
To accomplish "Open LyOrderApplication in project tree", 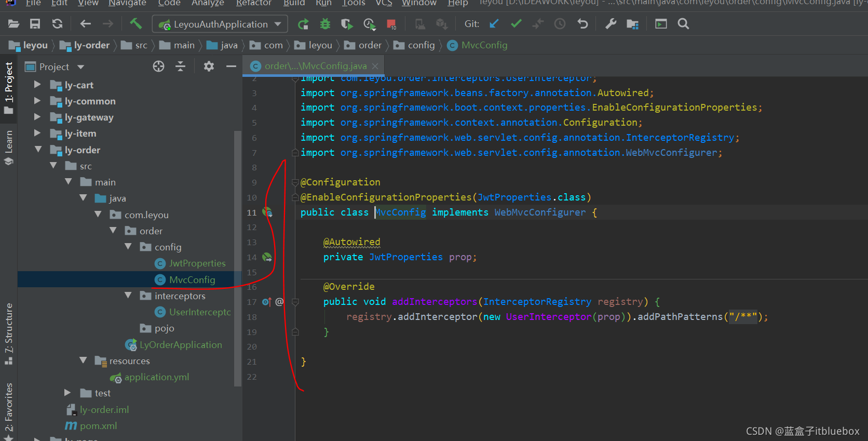I will pos(181,344).
